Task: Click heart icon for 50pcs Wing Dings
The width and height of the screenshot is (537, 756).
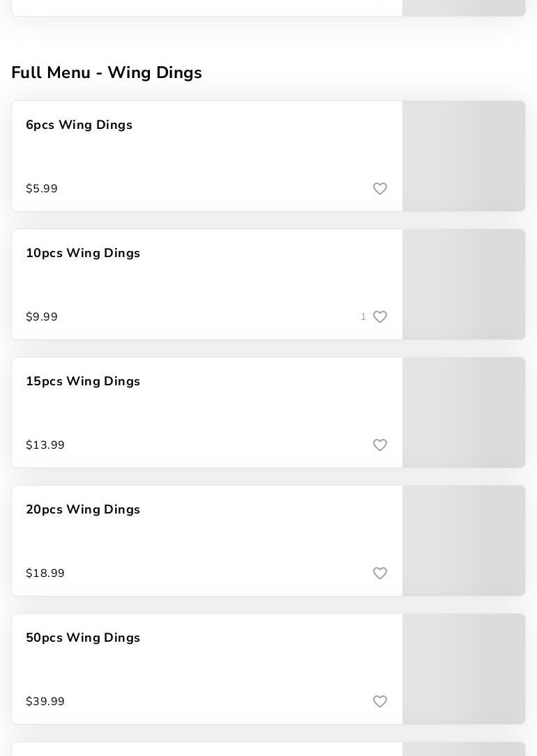Action: pos(380,702)
